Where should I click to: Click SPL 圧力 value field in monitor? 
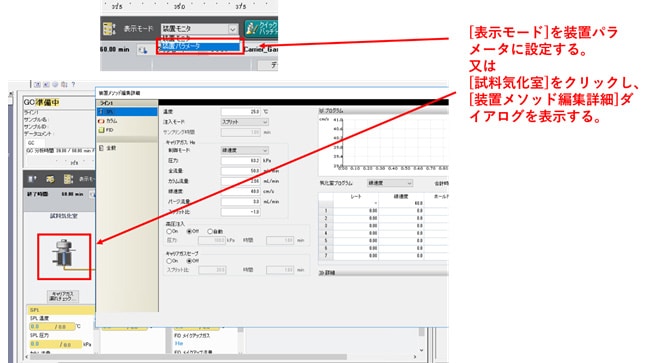pos(55,344)
